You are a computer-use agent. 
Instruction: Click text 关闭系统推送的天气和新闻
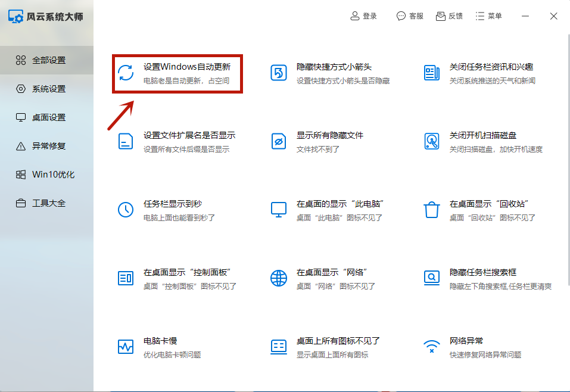pos(493,81)
